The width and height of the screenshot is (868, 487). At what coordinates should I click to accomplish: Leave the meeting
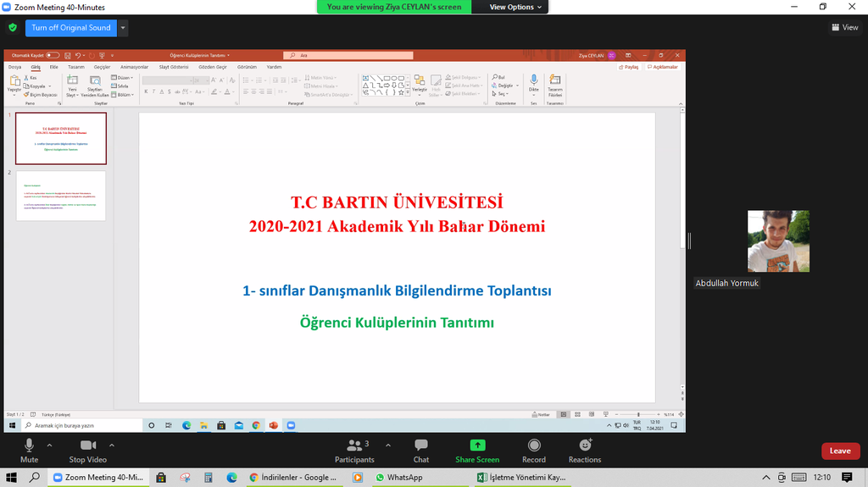pyautogui.click(x=839, y=451)
